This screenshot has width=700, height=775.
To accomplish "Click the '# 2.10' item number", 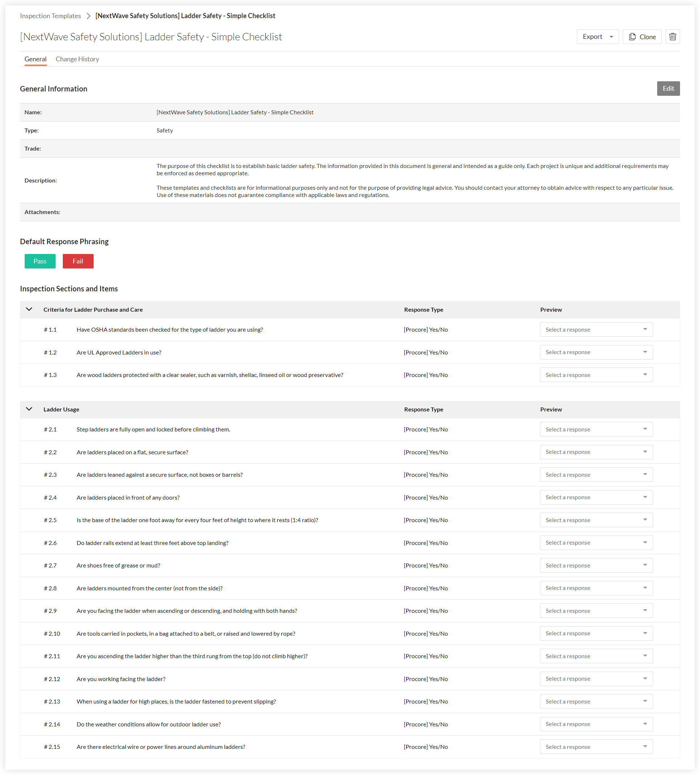I will click(52, 633).
